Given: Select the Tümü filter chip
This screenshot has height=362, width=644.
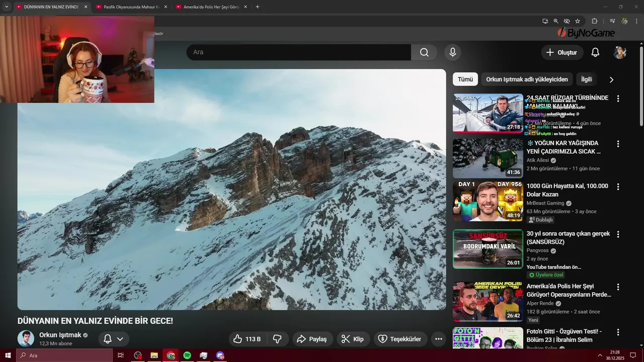Looking at the screenshot, I should [x=465, y=79].
